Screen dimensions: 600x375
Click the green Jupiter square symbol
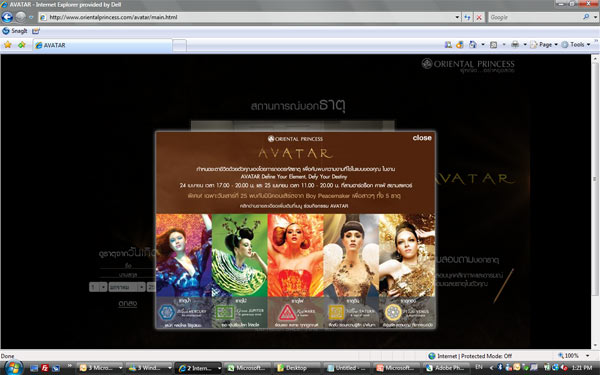224,313
